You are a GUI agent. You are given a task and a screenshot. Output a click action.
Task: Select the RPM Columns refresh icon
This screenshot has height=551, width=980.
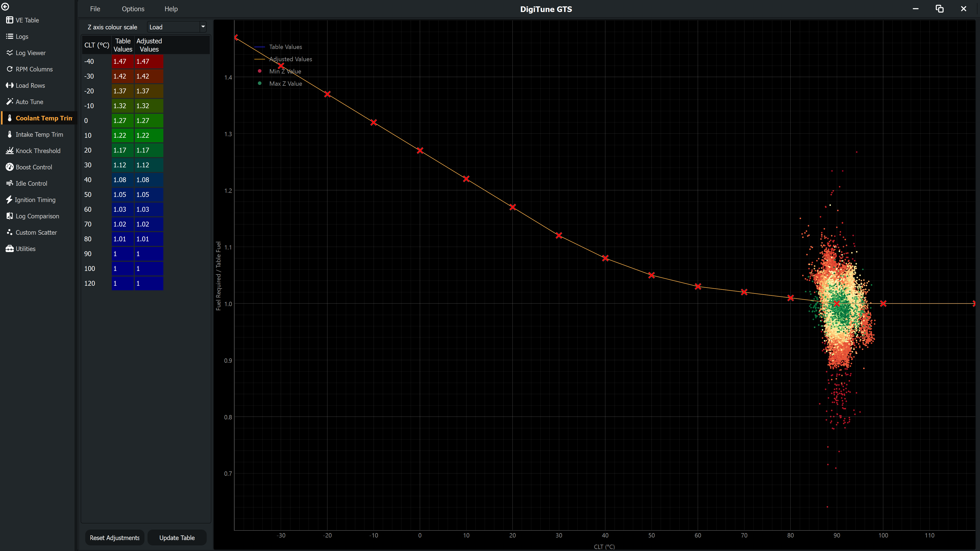coord(9,69)
